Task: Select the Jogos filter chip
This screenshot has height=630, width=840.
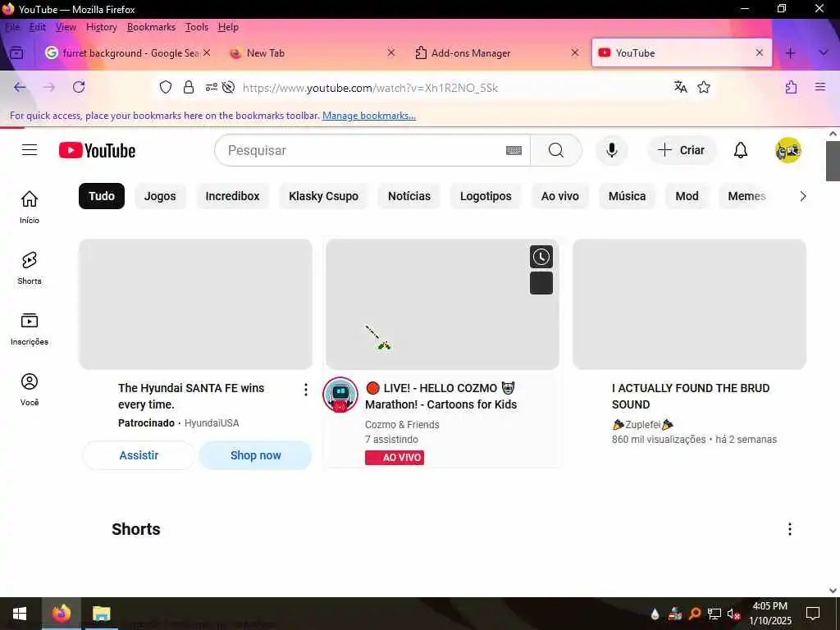Action: pos(160,196)
